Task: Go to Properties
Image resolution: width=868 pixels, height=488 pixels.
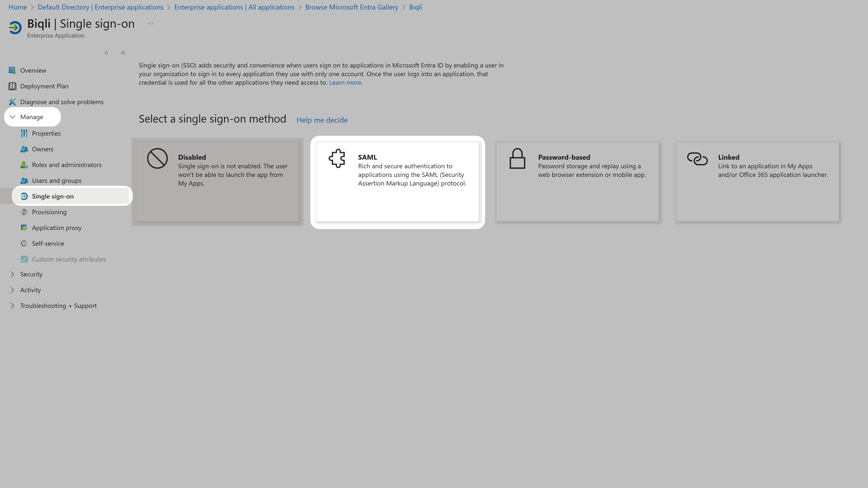Action: [46, 133]
